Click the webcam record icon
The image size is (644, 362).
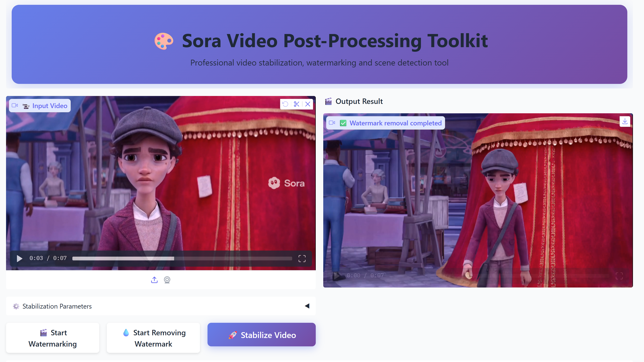[x=167, y=280]
